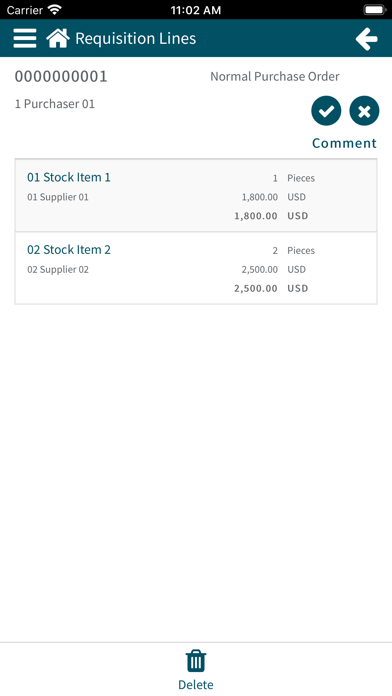Tap the battery status icon

[x=375, y=10]
